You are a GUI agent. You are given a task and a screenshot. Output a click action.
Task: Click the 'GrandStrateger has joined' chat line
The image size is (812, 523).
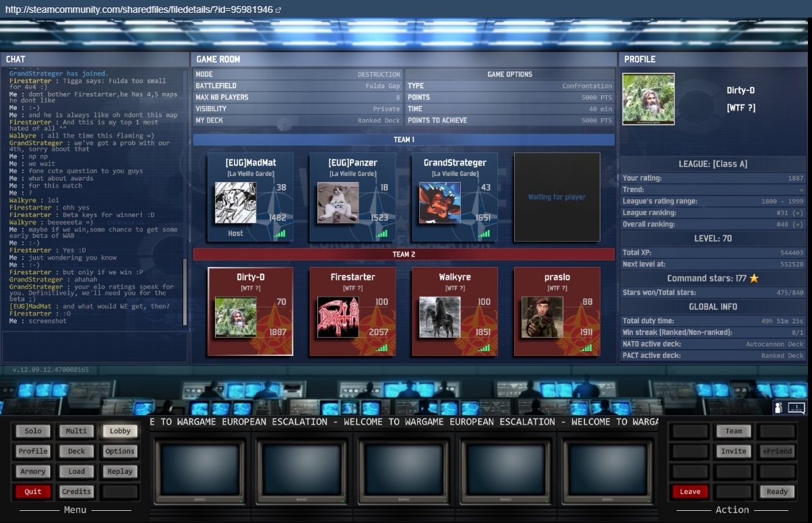(x=59, y=73)
